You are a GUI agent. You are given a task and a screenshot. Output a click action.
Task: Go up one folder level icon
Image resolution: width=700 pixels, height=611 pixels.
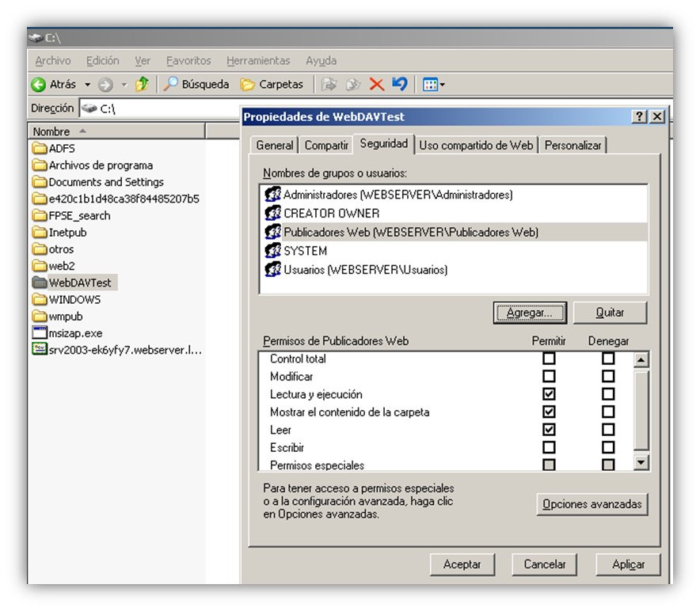pyautogui.click(x=143, y=84)
